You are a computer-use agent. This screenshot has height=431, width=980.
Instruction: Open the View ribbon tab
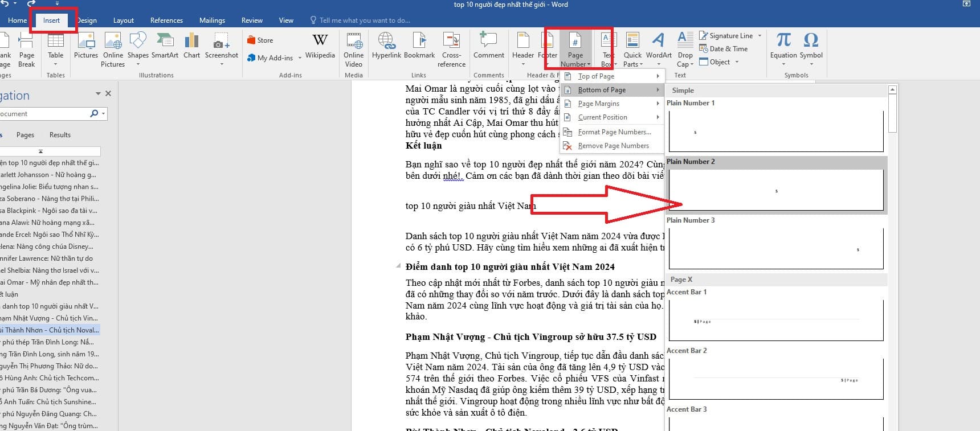[286, 20]
